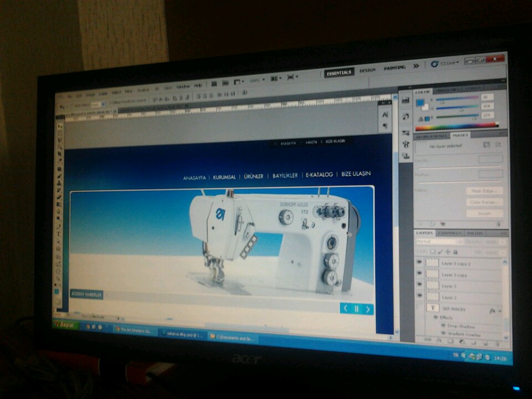Image resolution: width=532 pixels, height=399 pixels.
Task: Open the Paths tab
Action: click(x=475, y=233)
